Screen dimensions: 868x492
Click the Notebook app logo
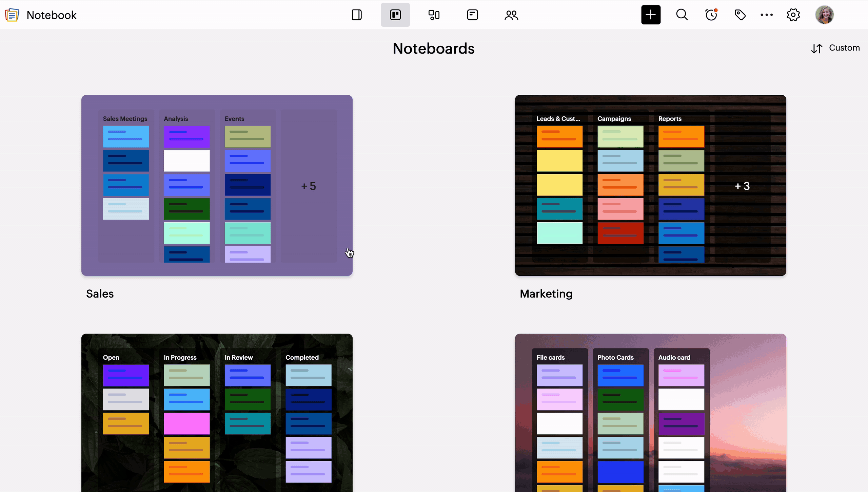[12, 15]
